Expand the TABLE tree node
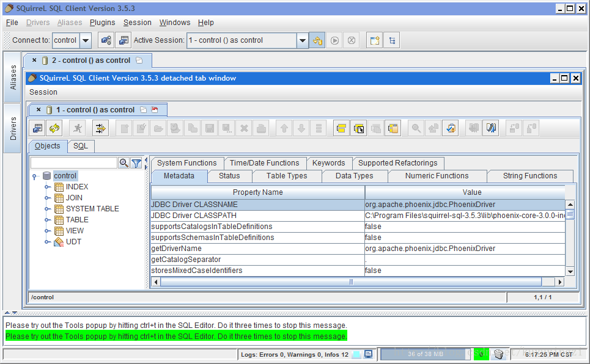 (47, 220)
